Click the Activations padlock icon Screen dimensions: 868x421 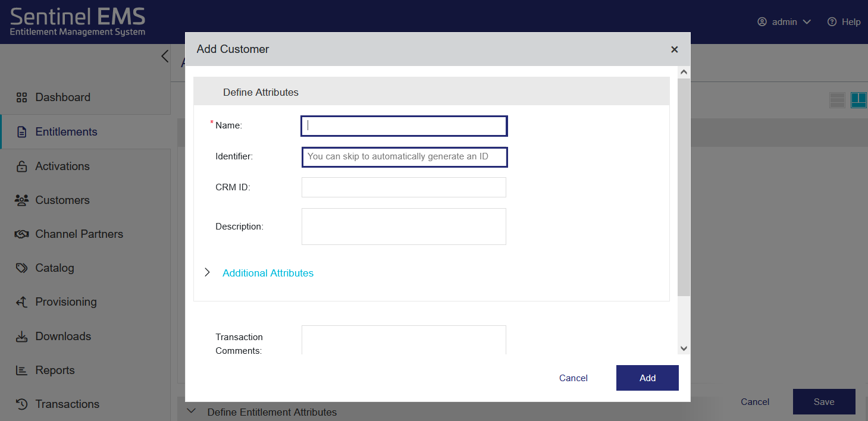(x=21, y=166)
